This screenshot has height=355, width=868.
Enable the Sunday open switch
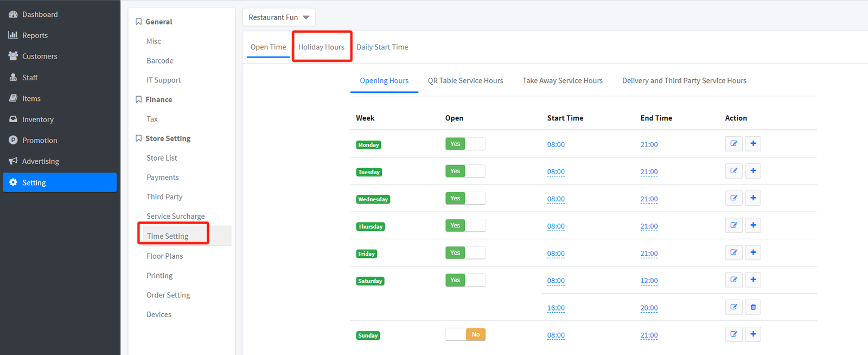pyautogui.click(x=465, y=334)
